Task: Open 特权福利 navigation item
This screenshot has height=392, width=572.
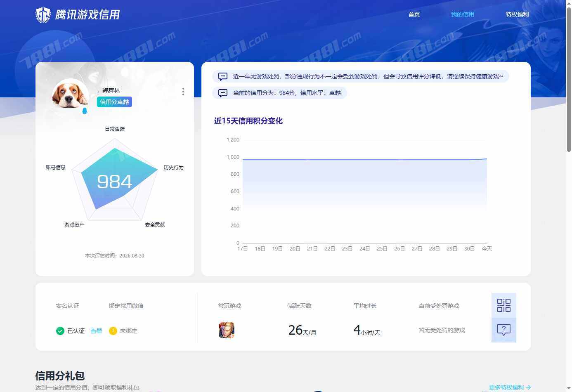Action: (517, 14)
